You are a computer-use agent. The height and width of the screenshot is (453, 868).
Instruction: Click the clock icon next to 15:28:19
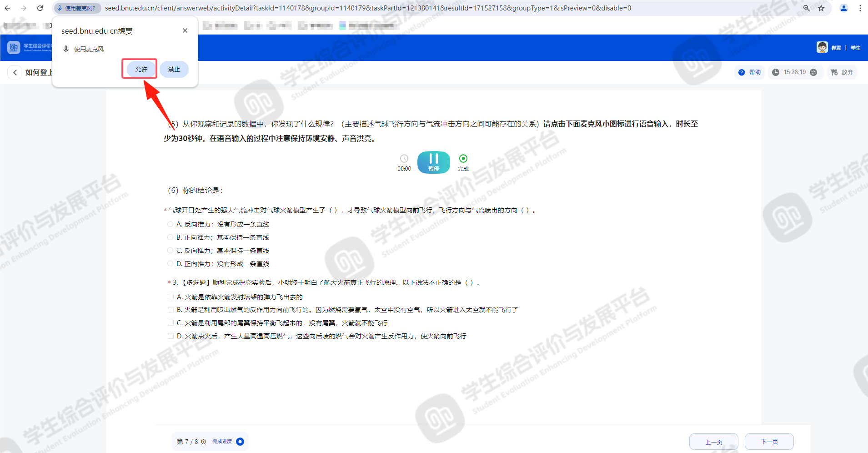pos(776,72)
